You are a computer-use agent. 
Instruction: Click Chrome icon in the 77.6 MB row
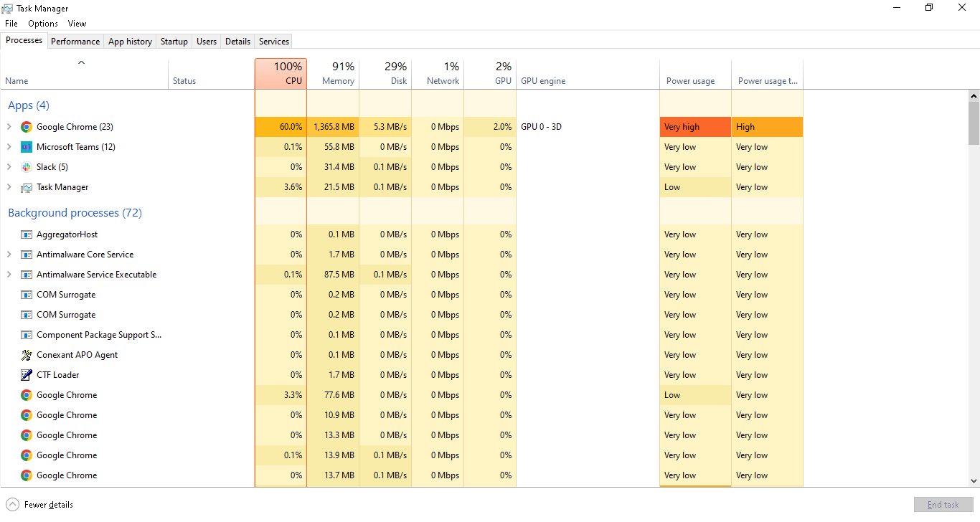(27, 395)
